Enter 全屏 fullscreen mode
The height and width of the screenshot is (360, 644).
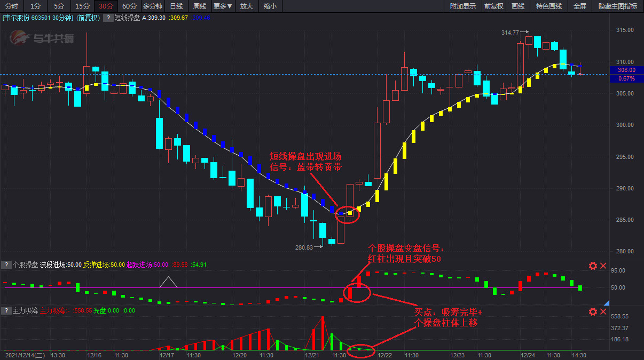pyautogui.click(x=580, y=6)
